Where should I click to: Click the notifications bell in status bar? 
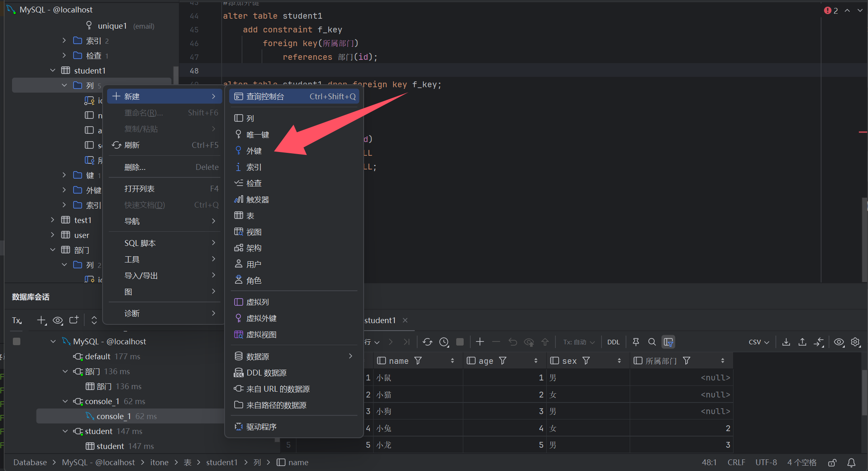point(851,462)
